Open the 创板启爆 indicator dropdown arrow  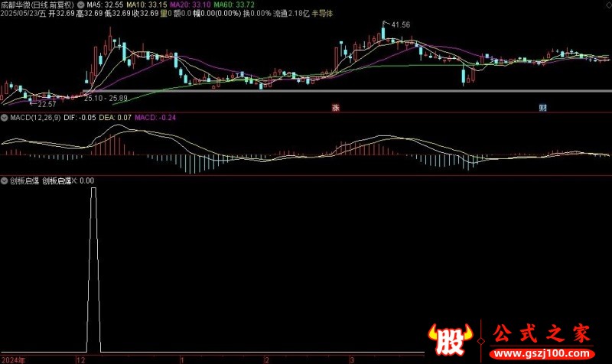tap(5, 180)
